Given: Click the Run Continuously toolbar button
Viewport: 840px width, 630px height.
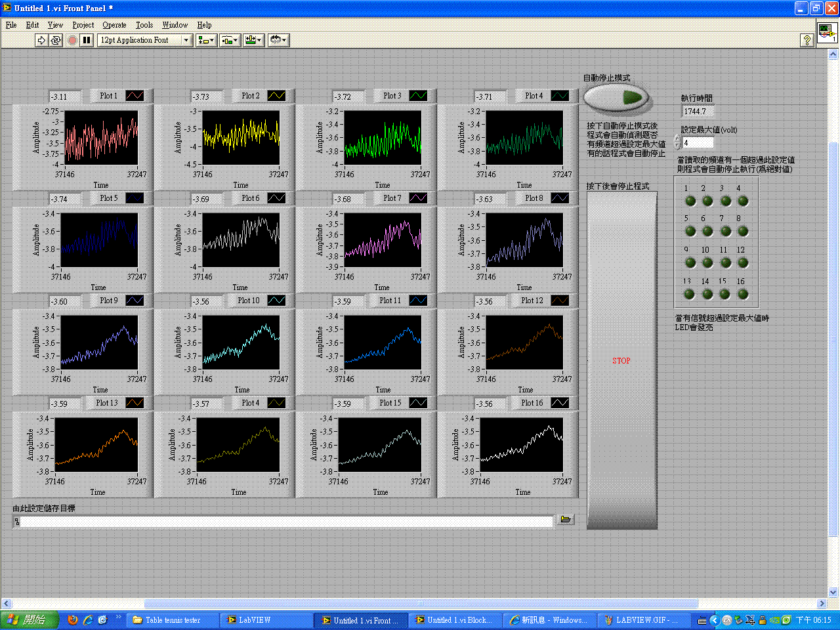Looking at the screenshot, I should [56, 40].
